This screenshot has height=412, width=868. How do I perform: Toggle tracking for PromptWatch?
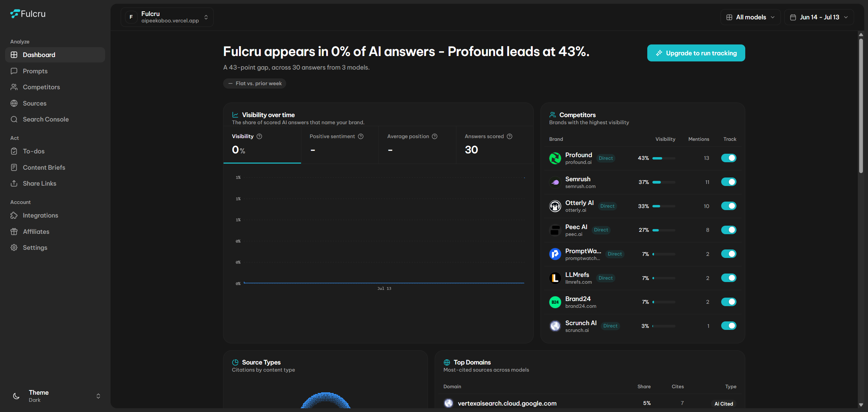tap(729, 254)
